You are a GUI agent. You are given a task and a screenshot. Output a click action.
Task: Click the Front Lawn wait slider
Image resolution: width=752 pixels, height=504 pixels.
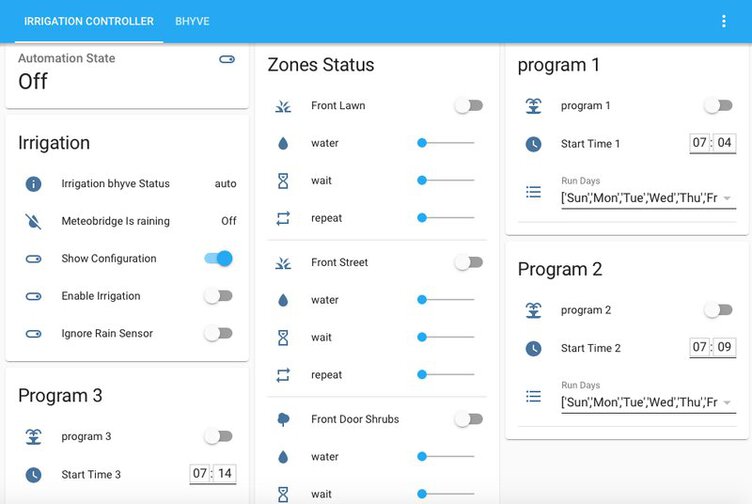[x=446, y=180]
